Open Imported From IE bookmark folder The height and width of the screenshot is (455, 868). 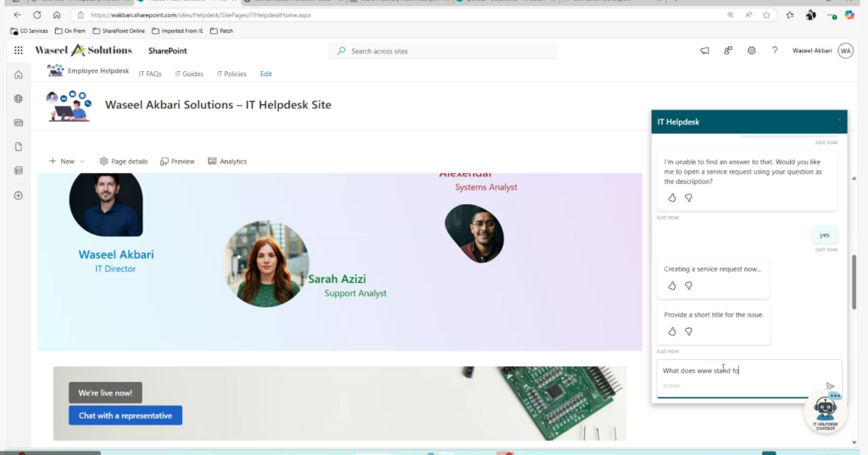178,31
